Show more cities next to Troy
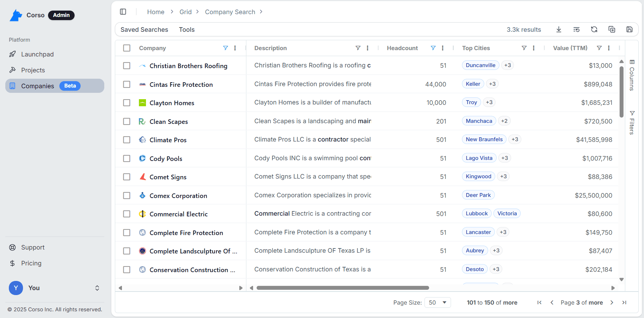The height and width of the screenshot is (318, 644). (x=489, y=102)
